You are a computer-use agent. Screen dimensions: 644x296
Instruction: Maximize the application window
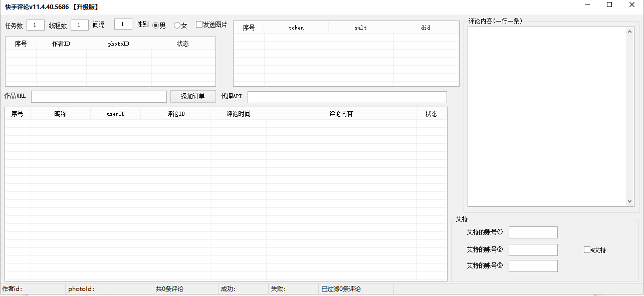point(609,5)
